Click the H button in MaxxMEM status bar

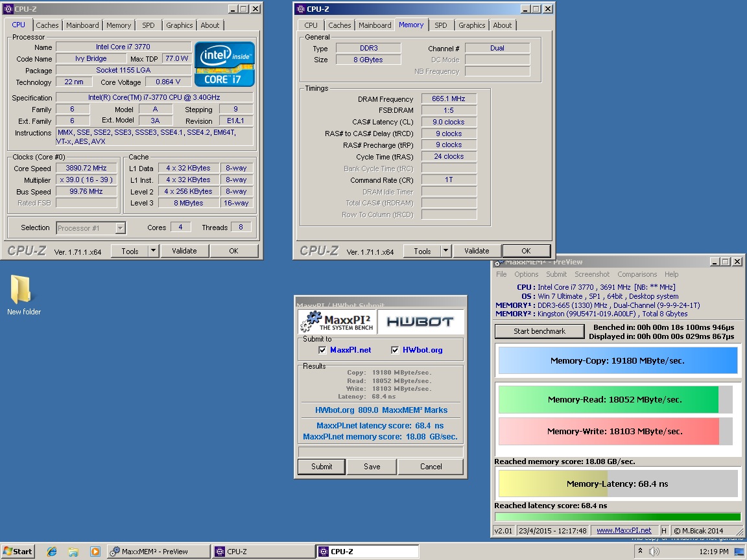click(x=664, y=530)
